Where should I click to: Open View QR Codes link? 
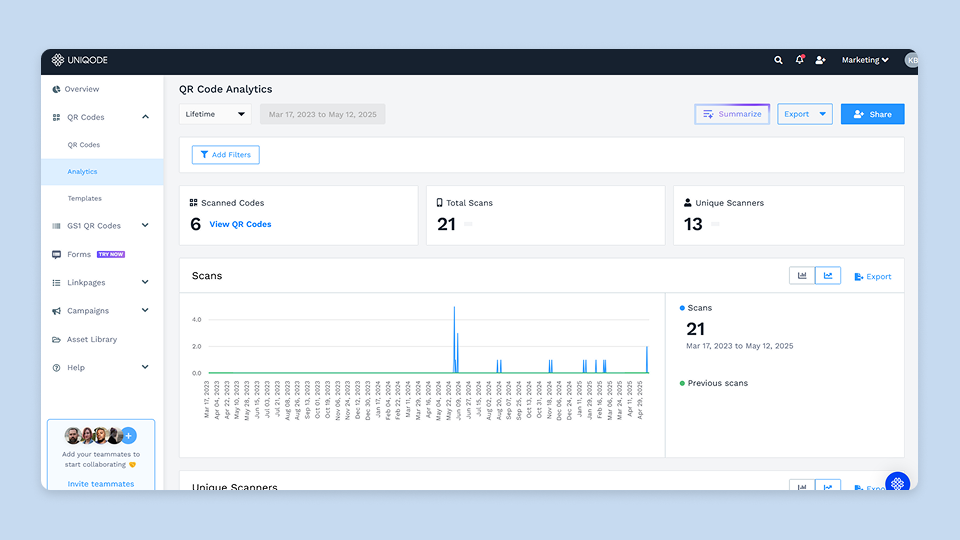pyautogui.click(x=240, y=224)
